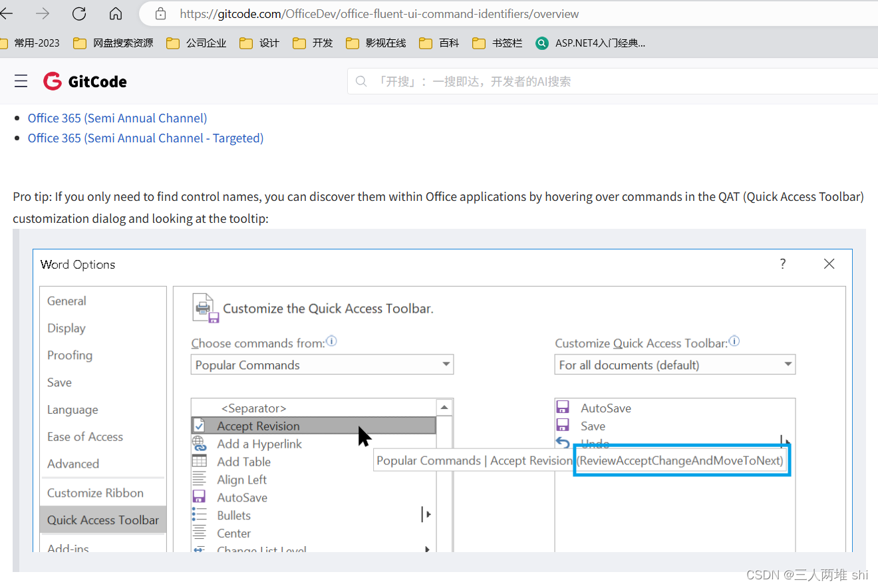Select Accept Revision in commands list
Image resolution: width=878 pixels, height=588 pixels.
tap(313, 426)
